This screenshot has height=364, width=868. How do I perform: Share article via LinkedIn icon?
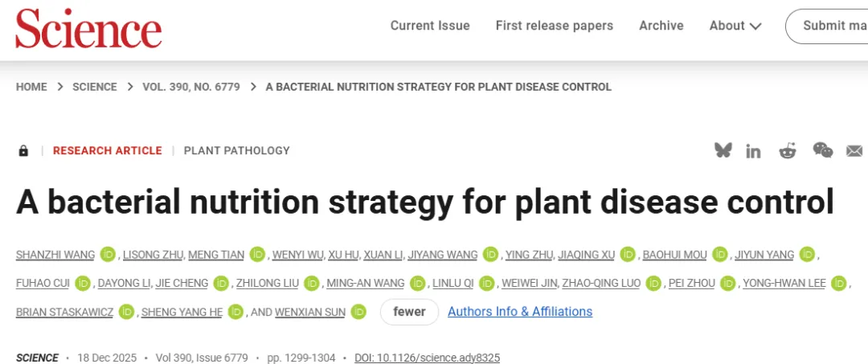coord(753,151)
